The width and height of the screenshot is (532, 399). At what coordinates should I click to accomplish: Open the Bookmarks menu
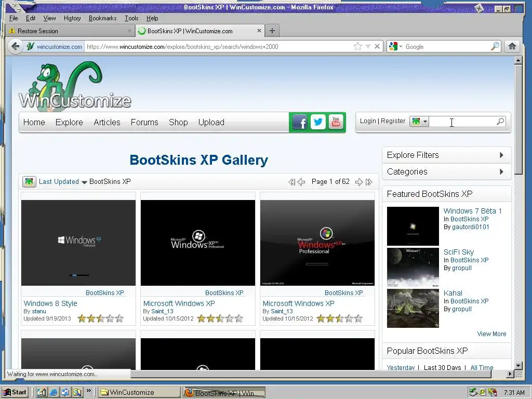(x=102, y=18)
